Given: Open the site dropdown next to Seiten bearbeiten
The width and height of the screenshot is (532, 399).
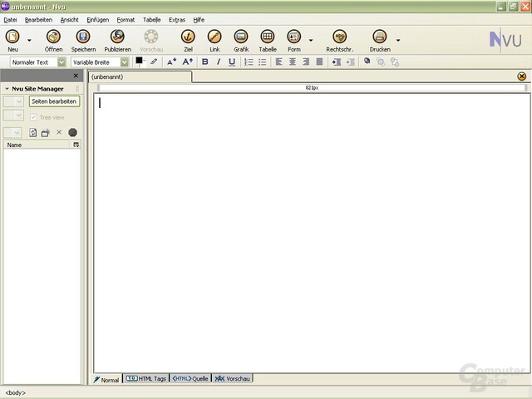Looking at the screenshot, I should pyautogui.click(x=13, y=101).
